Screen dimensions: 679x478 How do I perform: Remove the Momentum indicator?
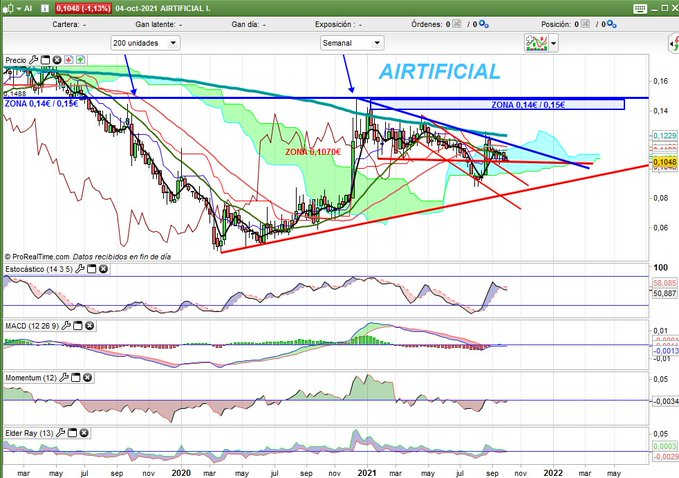click(87, 378)
